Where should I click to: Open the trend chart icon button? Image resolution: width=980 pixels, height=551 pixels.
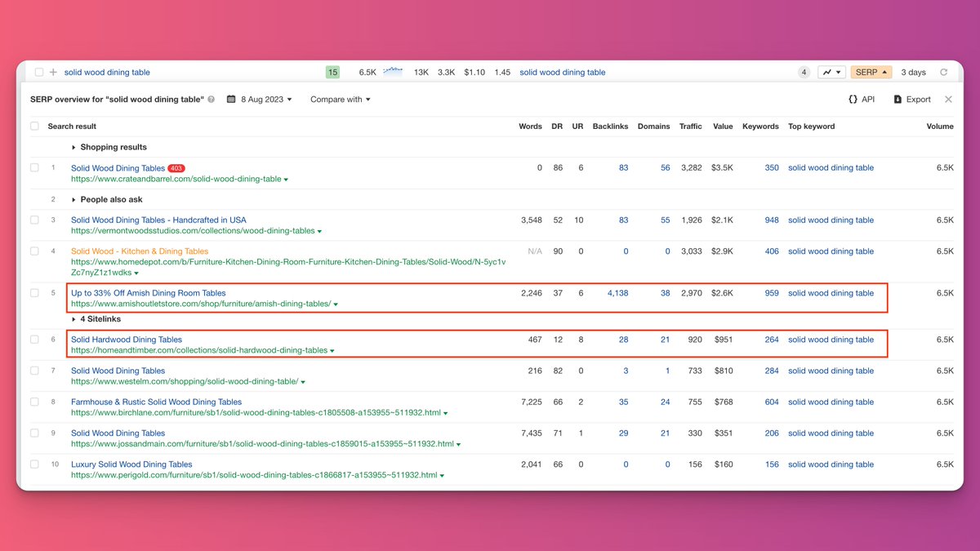coord(831,72)
